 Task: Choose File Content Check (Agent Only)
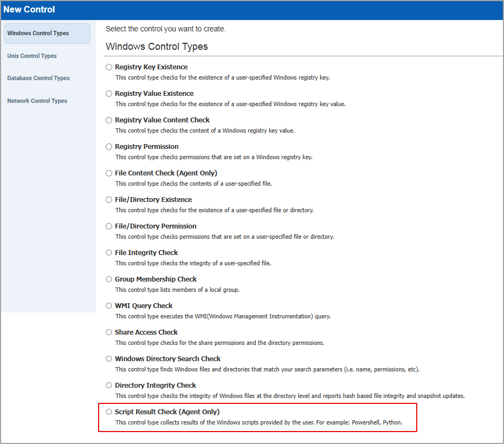tap(109, 173)
